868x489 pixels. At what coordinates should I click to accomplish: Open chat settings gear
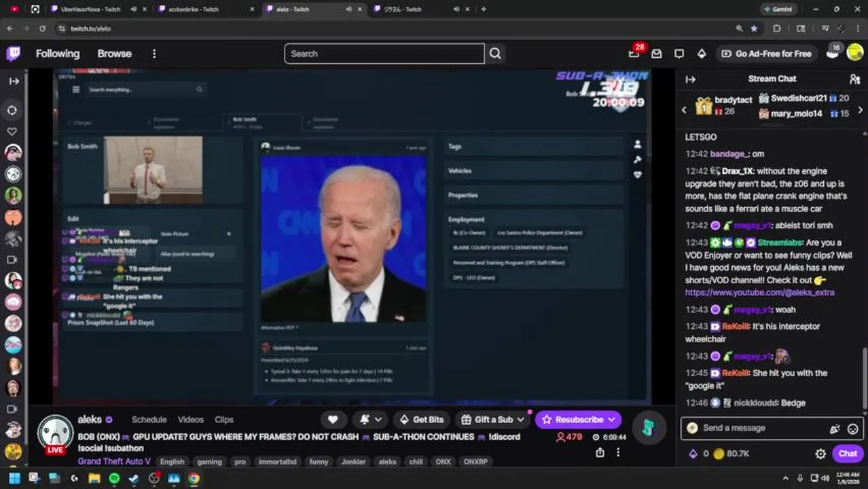(820, 454)
